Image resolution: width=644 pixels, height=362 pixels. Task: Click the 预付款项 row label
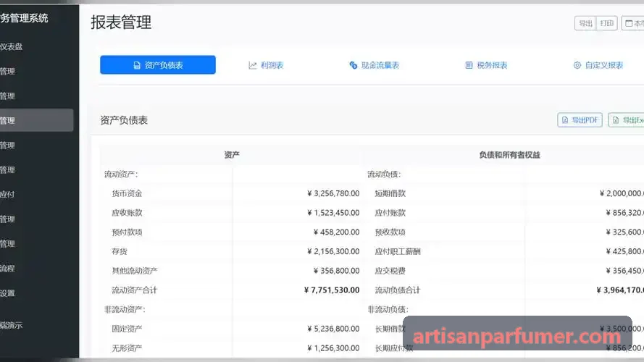[x=127, y=232]
